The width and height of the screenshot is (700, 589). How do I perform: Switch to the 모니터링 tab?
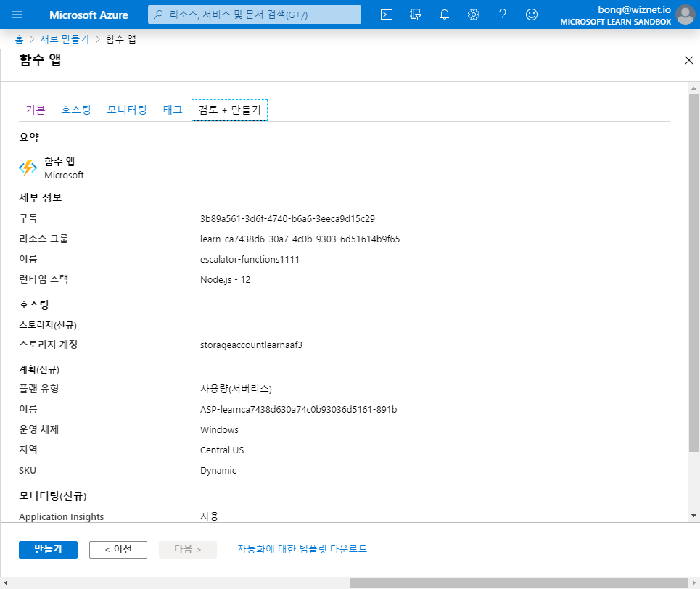tap(127, 110)
